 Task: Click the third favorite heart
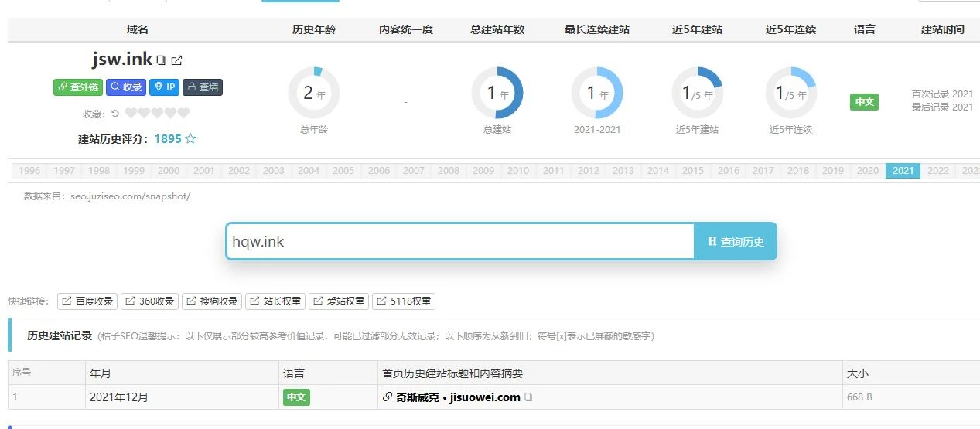(x=157, y=114)
